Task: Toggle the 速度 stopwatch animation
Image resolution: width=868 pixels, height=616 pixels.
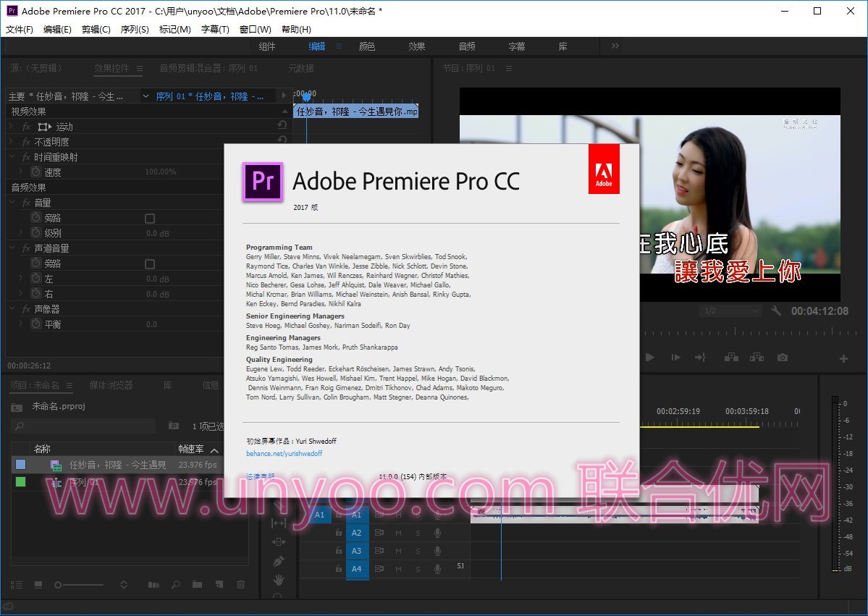Action: [x=36, y=172]
